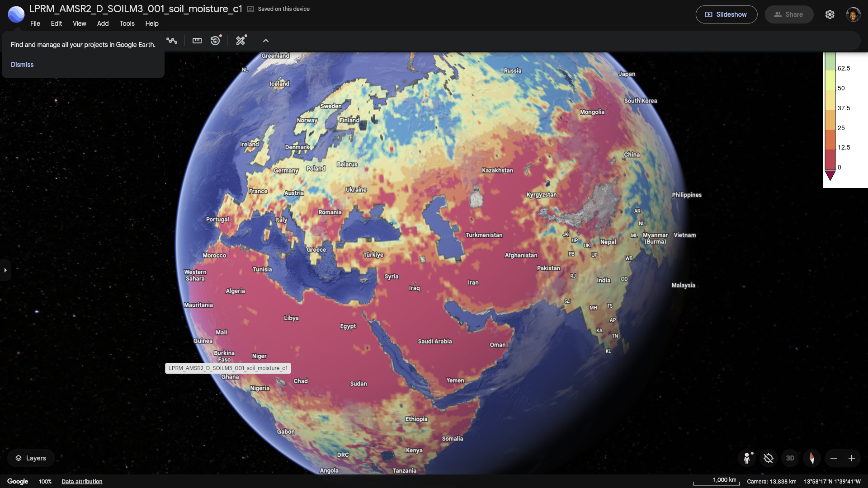The height and width of the screenshot is (488, 868).
Task: Collapse the toolbar with the up chevron
Action: coord(266,41)
